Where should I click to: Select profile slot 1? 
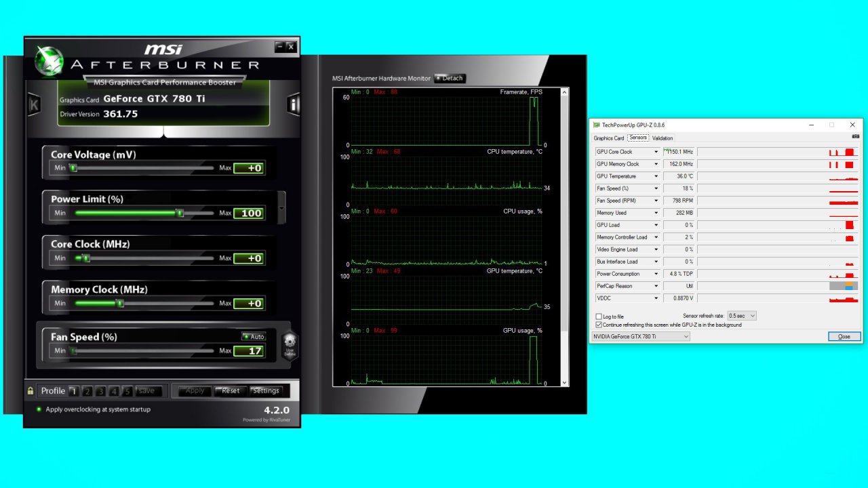point(73,391)
